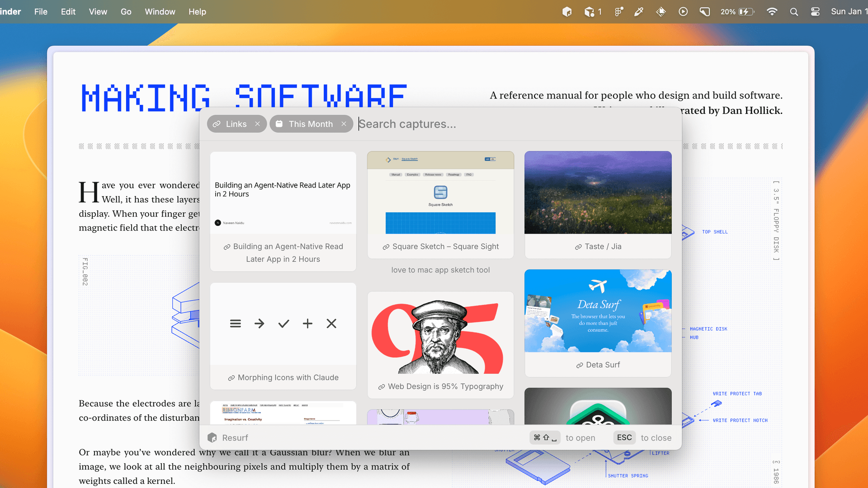Open the Wi-Fi status menu icon

click(772, 12)
